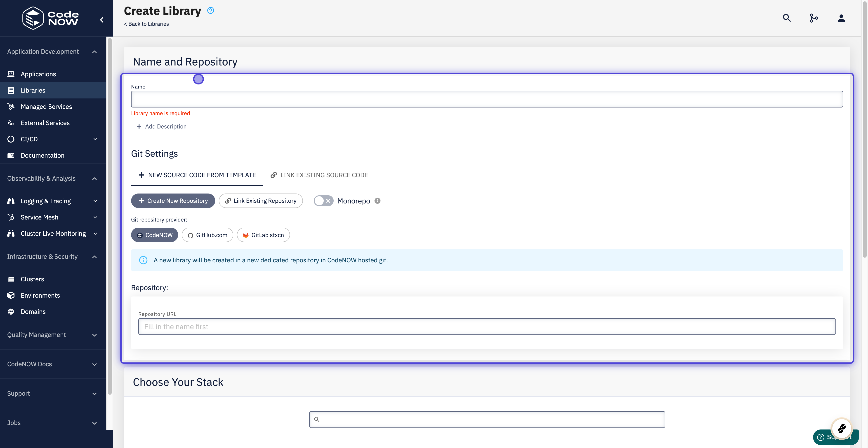Expand Quality Management section

point(95,335)
